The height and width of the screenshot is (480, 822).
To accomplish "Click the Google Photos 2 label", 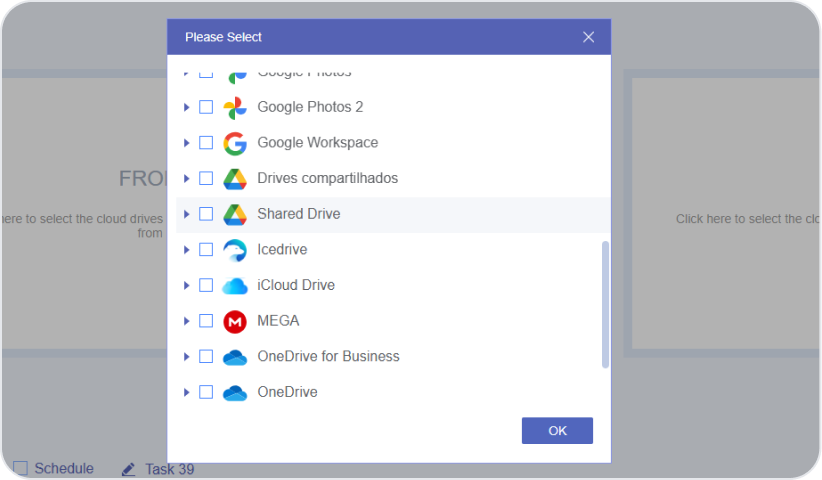I will (x=310, y=107).
